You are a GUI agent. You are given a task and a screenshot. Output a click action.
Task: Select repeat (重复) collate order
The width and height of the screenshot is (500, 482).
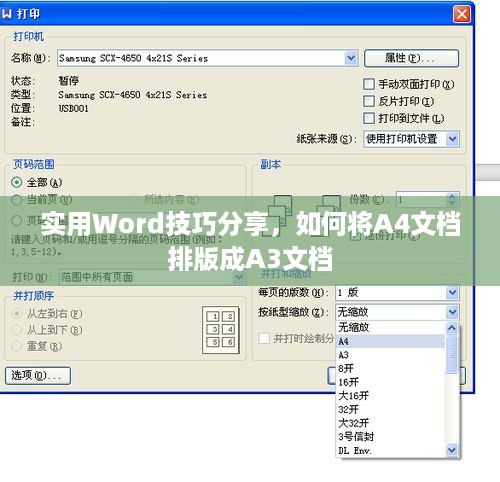coord(17,346)
